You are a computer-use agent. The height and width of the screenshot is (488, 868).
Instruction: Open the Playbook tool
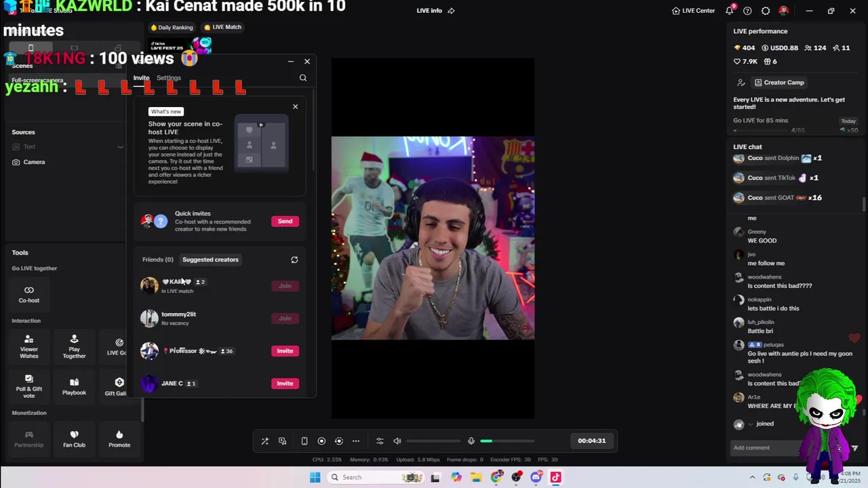pyautogui.click(x=74, y=386)
